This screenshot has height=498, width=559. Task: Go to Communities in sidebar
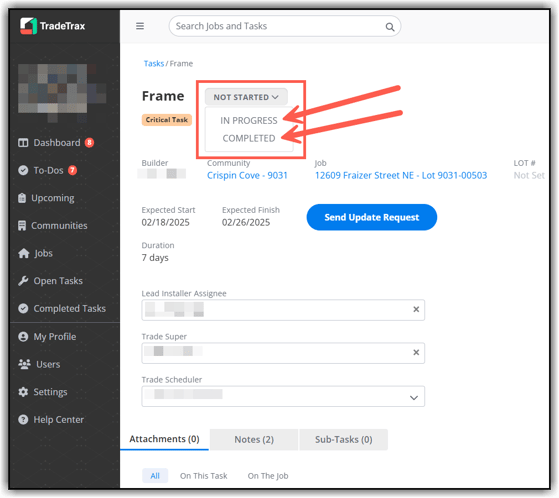[59, 226]
